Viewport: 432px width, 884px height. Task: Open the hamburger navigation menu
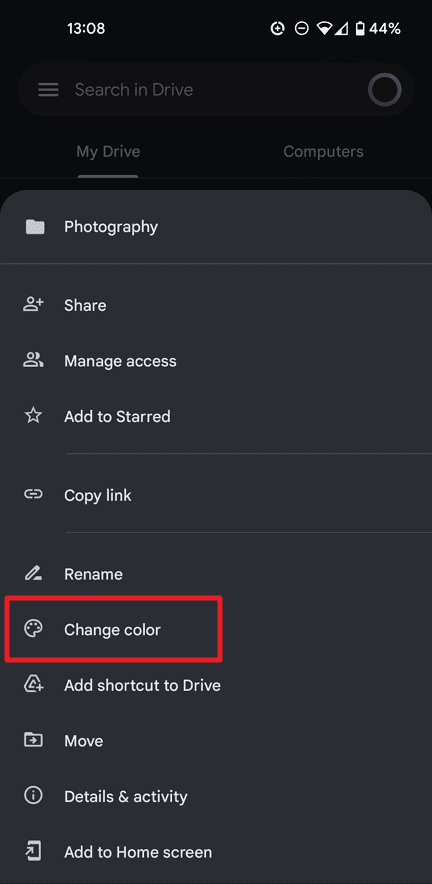point(48,90)
